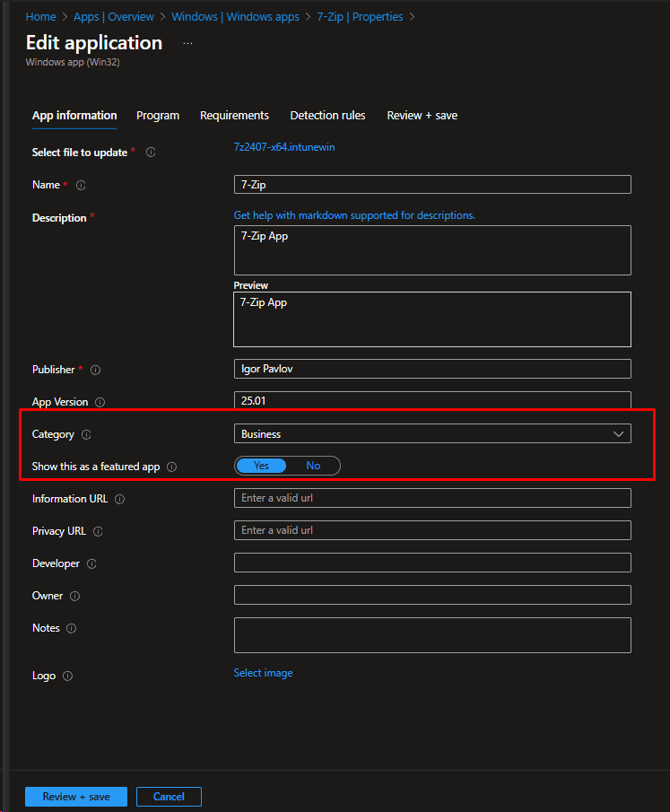Image resolution: width=670 pixels, height=812 pixels.
Task: Focus the Notes text area
Action: pyautogui.click(x=432, y=635)
